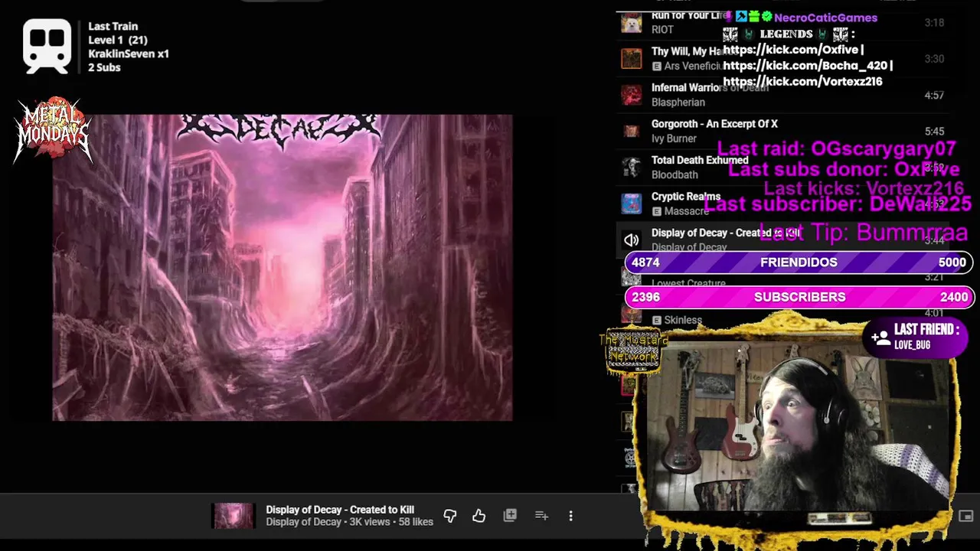The height and width of the screenshot is (551, 980).
Task: Dislike the song Display of Decay
Action: [x=450, y=517]
